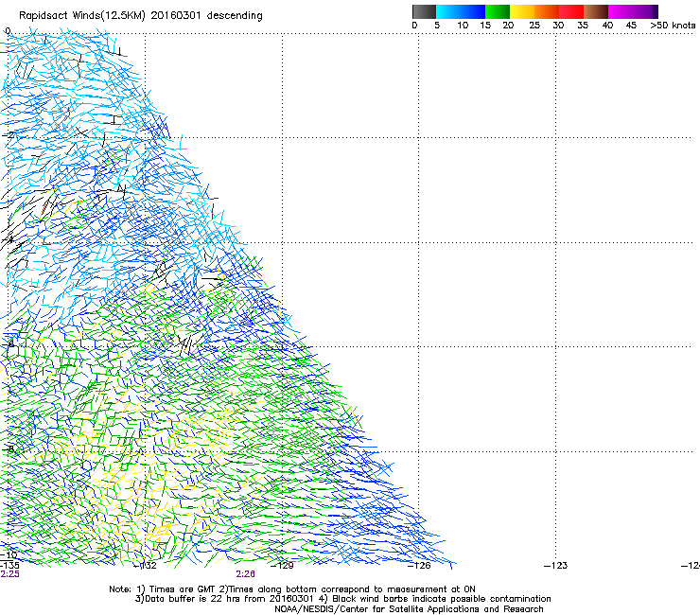Click the legend label "25" under color bar
700x615 pixels.
pyautogui.click(x=534, y=26)
